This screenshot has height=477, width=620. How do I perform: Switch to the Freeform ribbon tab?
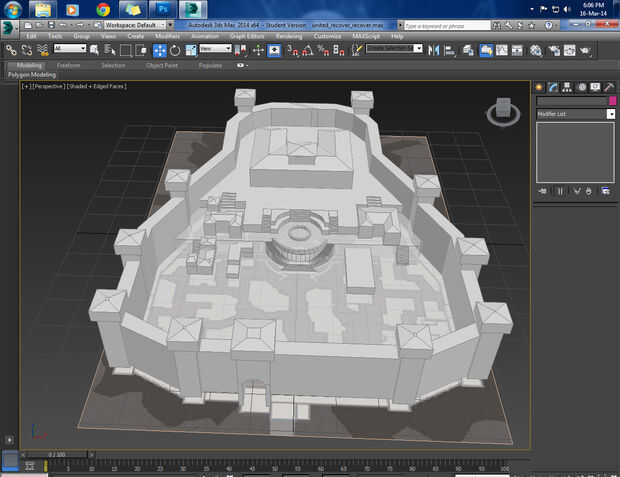click(69, 65)
